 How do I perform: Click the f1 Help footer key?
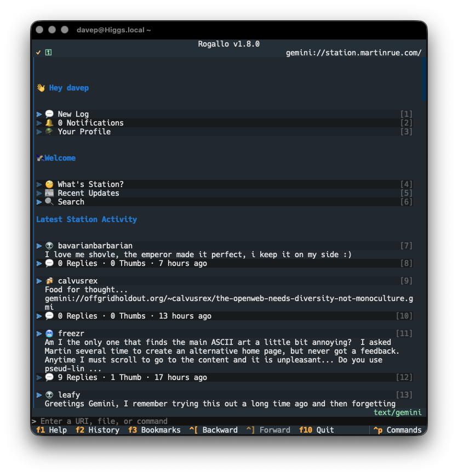pyautogui.click(x=51, y=430)
